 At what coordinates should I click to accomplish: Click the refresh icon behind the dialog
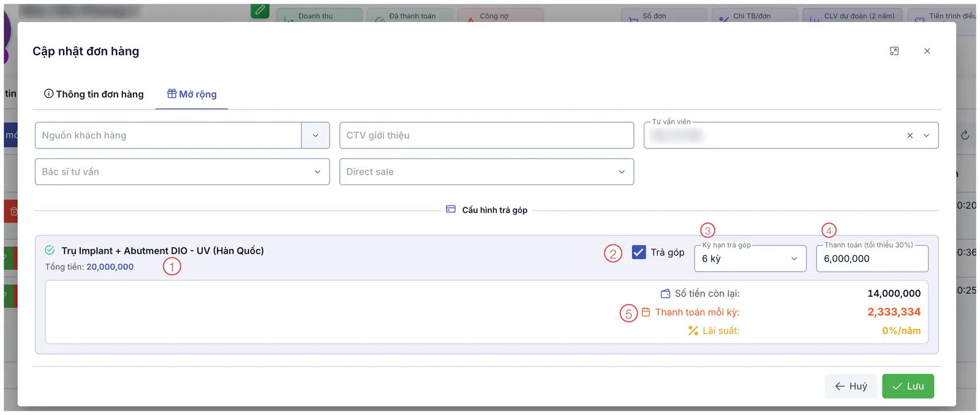(965, 135)
